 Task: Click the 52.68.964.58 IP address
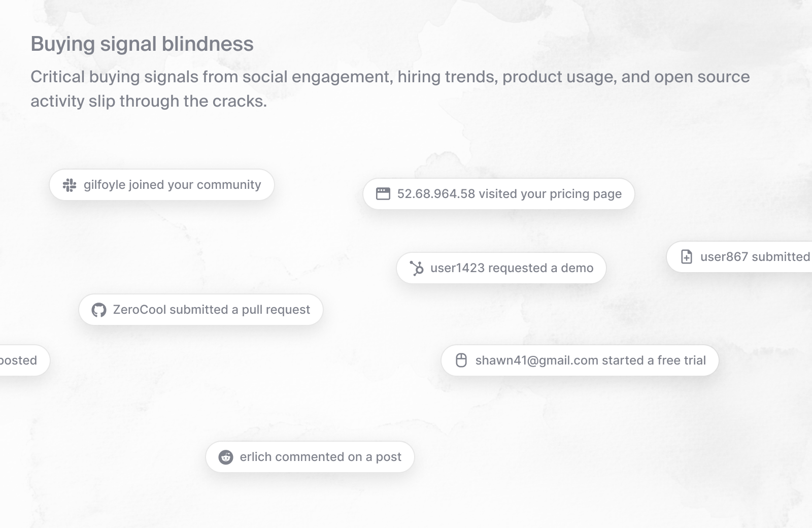(436, 194)
